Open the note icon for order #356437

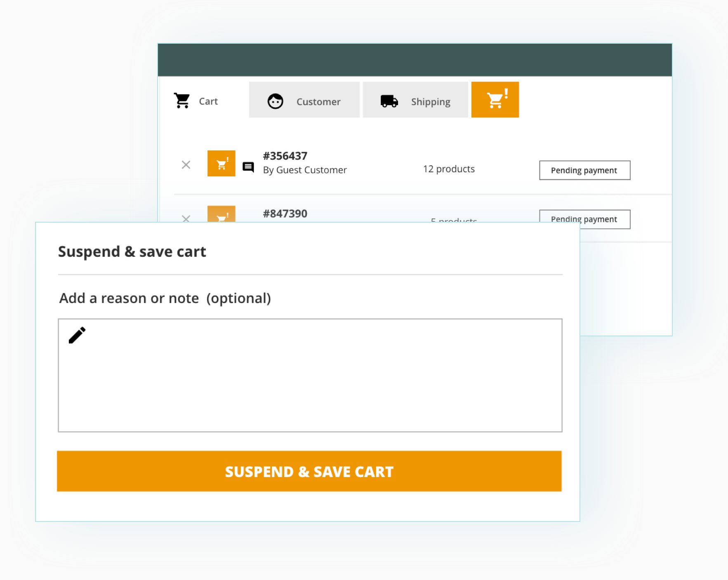pos(248,167)
